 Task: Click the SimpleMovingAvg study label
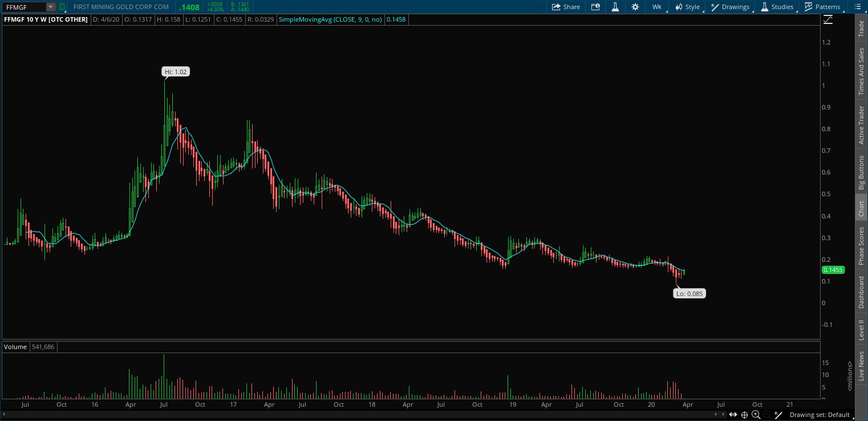tap(330, 19)
